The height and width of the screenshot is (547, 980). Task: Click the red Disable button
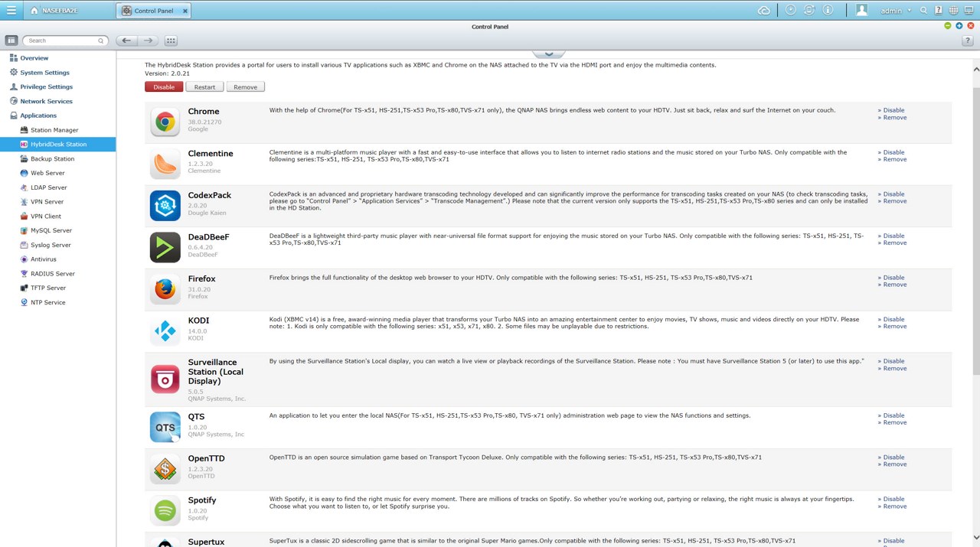point(164,87)
